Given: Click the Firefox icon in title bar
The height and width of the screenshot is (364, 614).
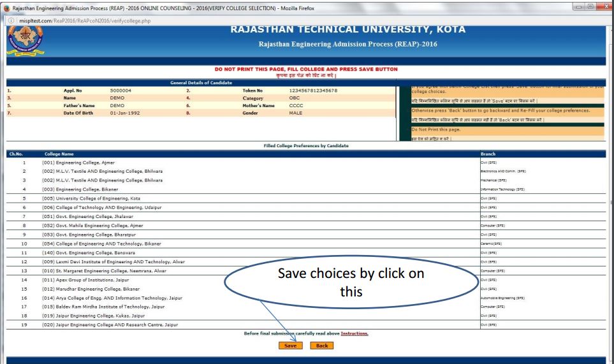Looking at the screenshot, I should tap(6, 6).
